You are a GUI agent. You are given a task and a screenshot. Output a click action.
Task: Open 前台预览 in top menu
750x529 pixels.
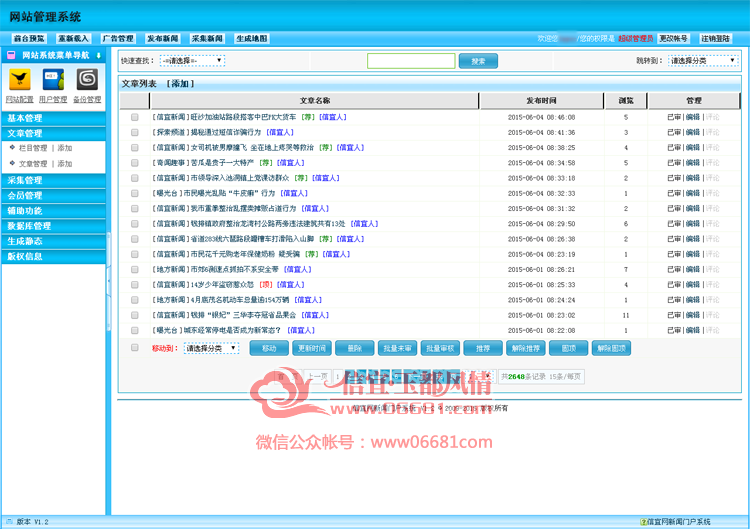click(29, 39)
